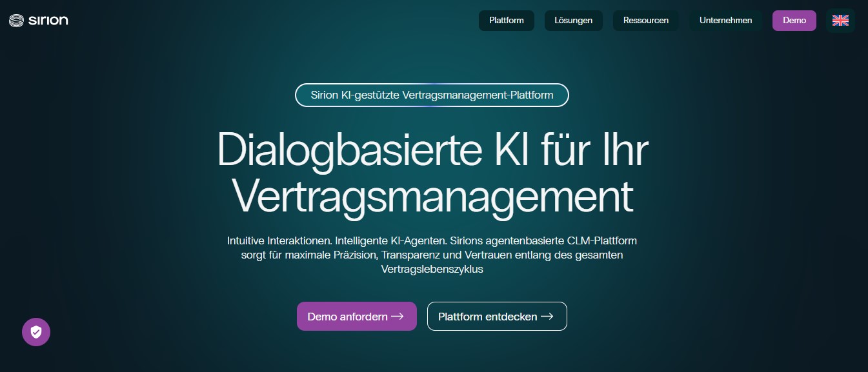Click the word 'Vertragslebenszyklus' in the description

(x=432, y=269)
